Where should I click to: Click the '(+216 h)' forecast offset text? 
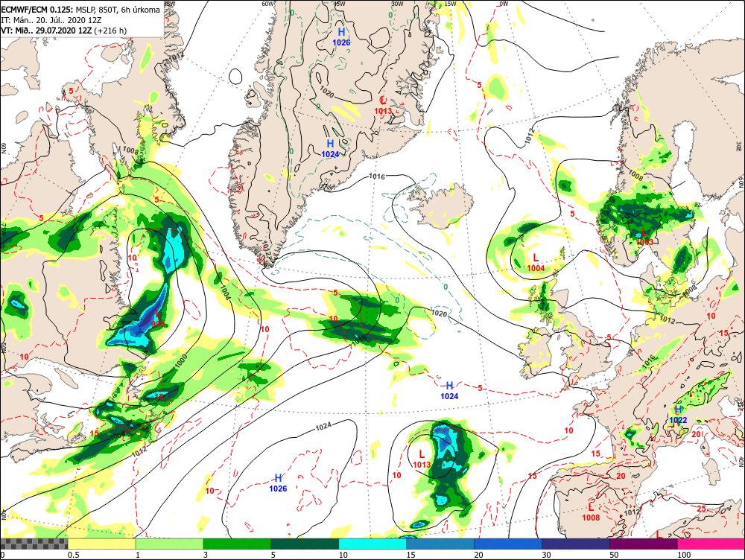(111, 31)
